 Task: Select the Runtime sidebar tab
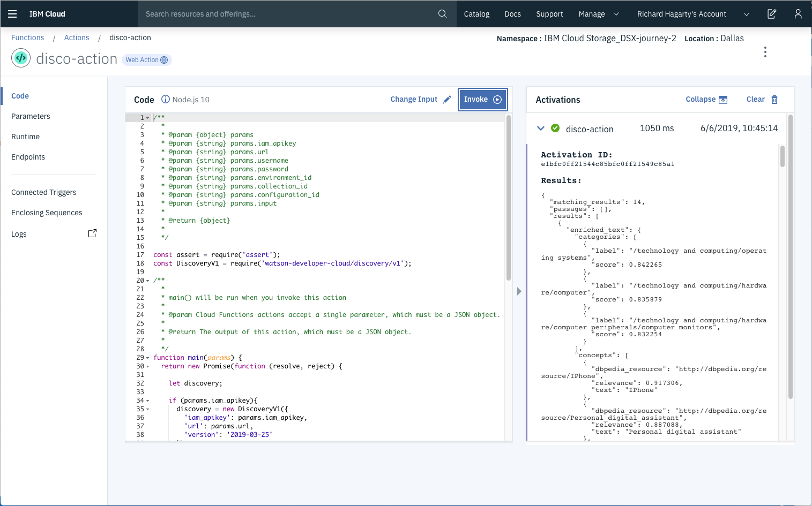coord(25,137)
